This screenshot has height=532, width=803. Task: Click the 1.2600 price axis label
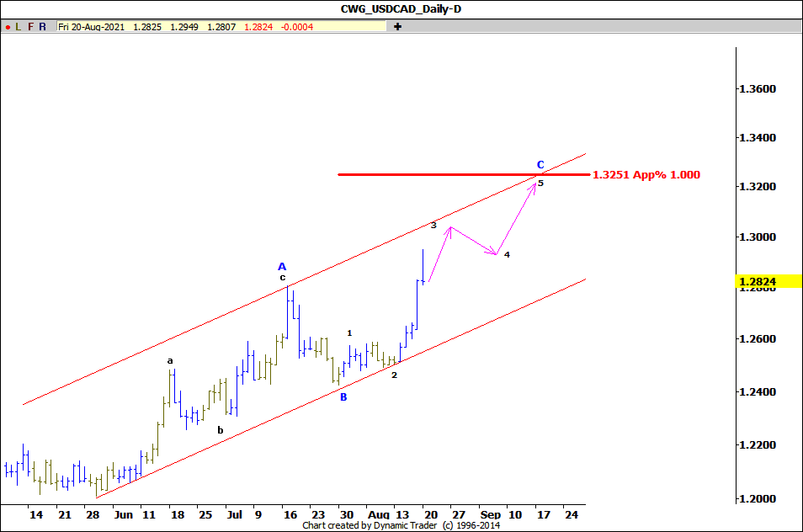(758, 339)
